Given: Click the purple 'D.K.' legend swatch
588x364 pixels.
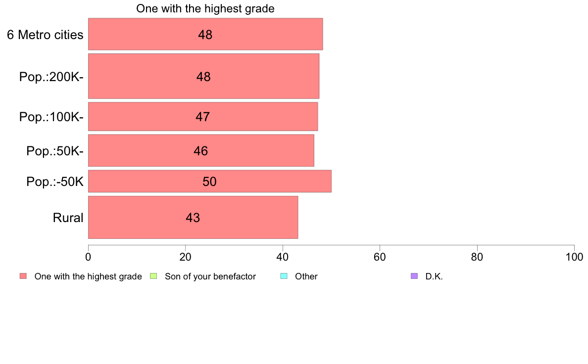Looking at the screenshot, I should [x=414, y=276].
